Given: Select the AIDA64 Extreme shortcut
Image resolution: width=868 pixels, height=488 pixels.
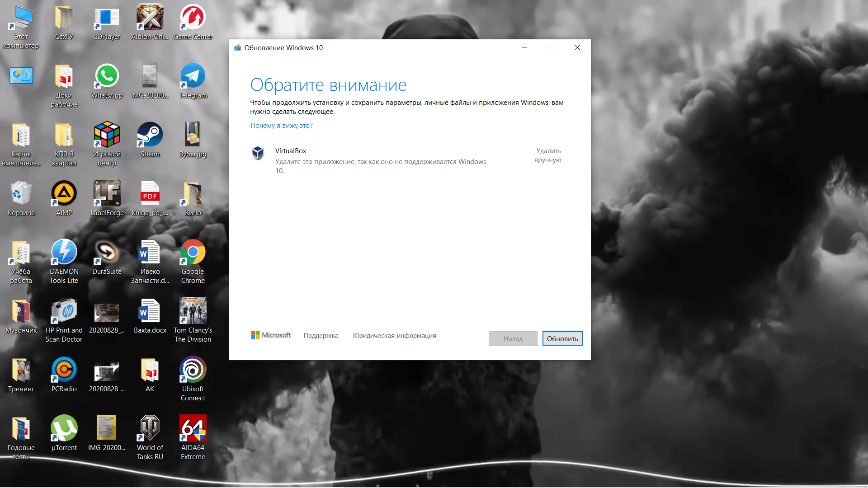Looking at the screenshot, I should click(193, 439).
